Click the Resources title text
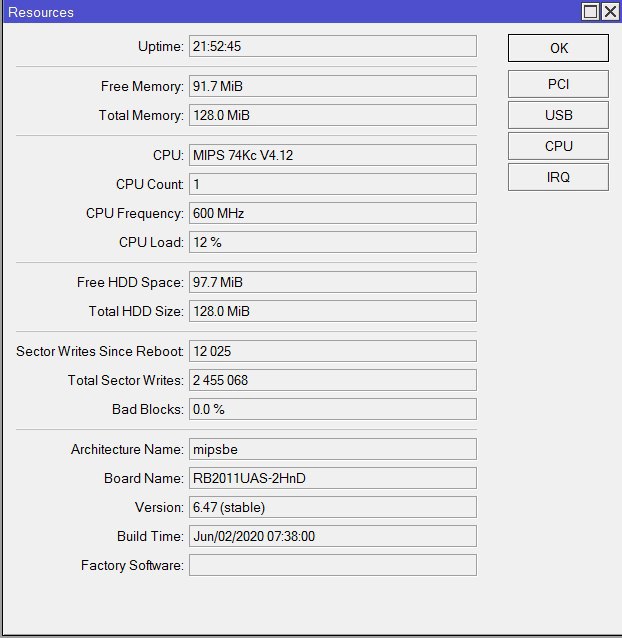 tap(41, 12)
